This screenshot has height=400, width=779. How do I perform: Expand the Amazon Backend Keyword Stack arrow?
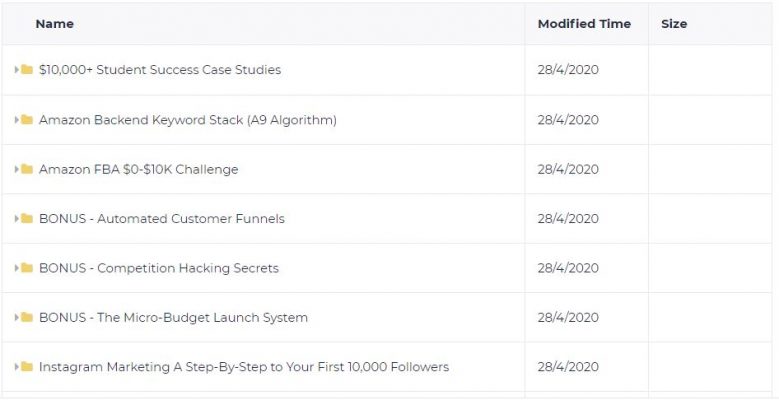pyautogui.click(x=16, y=120)
